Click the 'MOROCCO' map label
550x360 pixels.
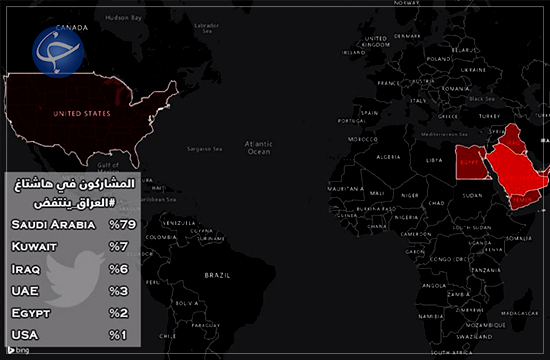coord(363,139)
